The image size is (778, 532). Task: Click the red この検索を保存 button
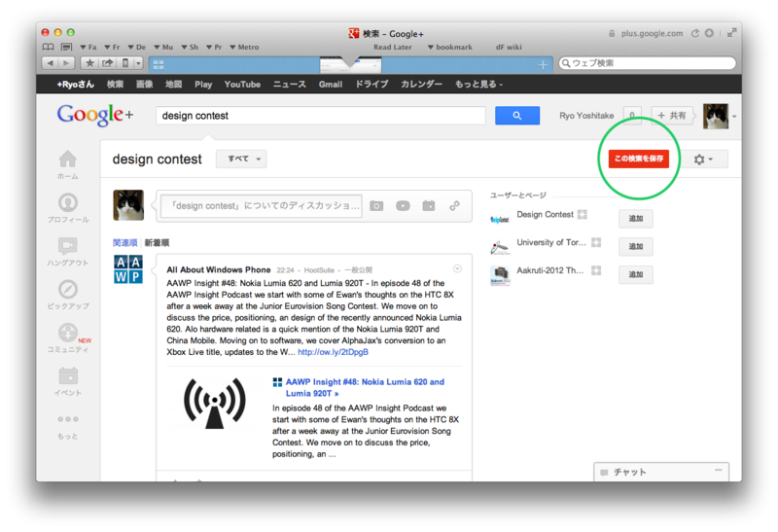(x=639, y=159)
